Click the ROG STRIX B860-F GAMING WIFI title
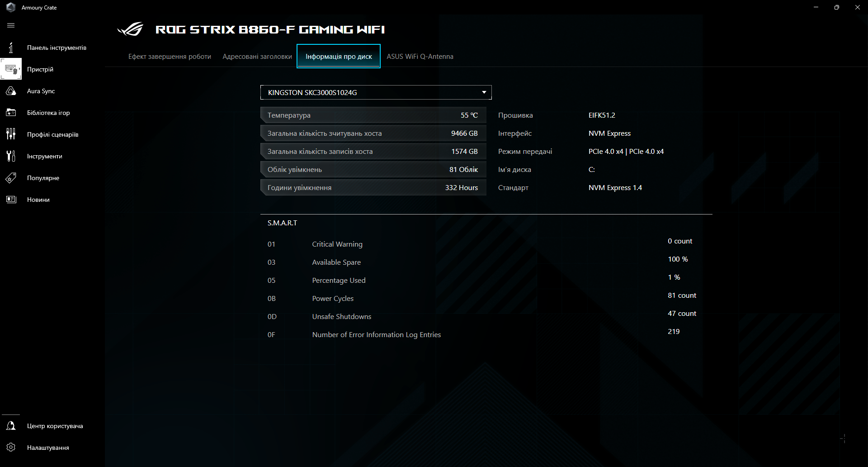 pyautogui.click(x=270, y=29)
